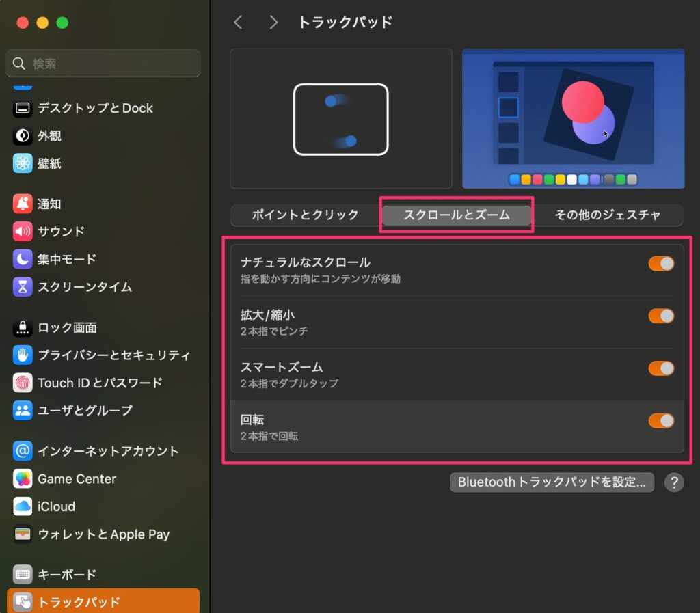700x613 pixels.
Task: Toggle スマートズーム switch off
Action: coord(660,368)
